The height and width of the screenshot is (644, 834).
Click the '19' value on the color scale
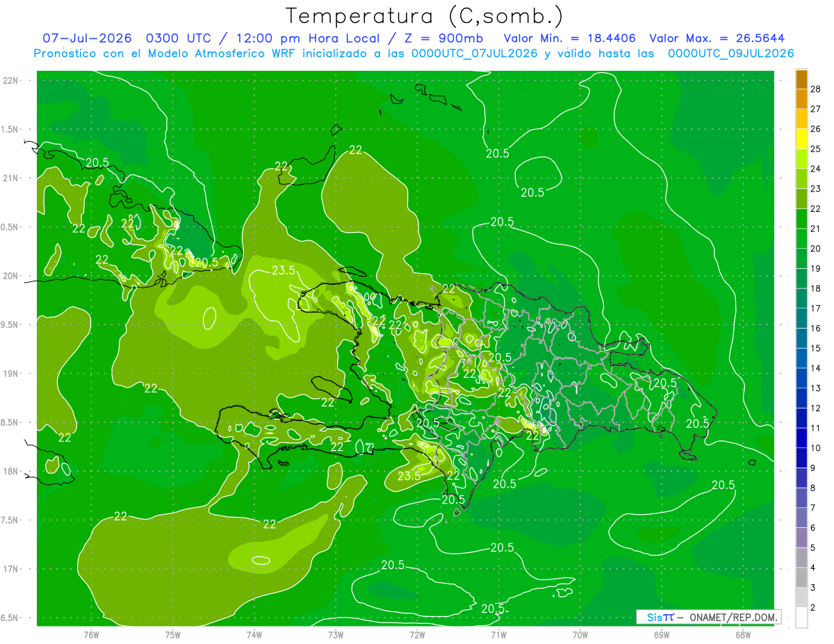[x=816, y=268]
